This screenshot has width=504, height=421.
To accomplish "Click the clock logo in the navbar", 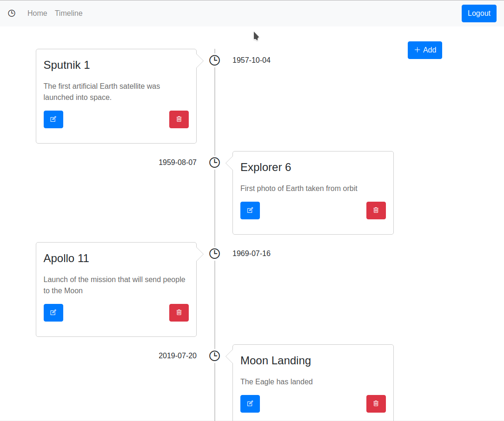I will pos(12,13).
